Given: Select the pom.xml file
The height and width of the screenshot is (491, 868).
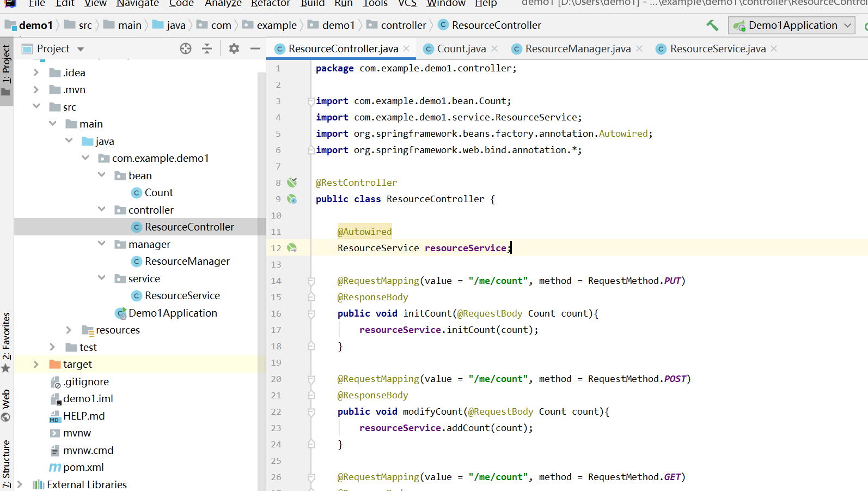Looking at the screenshot, I should click(77, 467).
